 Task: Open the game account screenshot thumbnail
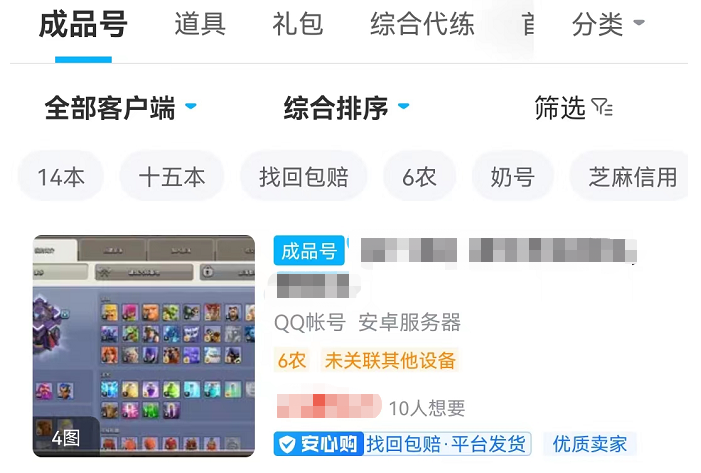pyautogui.click(x=144, y=346)
